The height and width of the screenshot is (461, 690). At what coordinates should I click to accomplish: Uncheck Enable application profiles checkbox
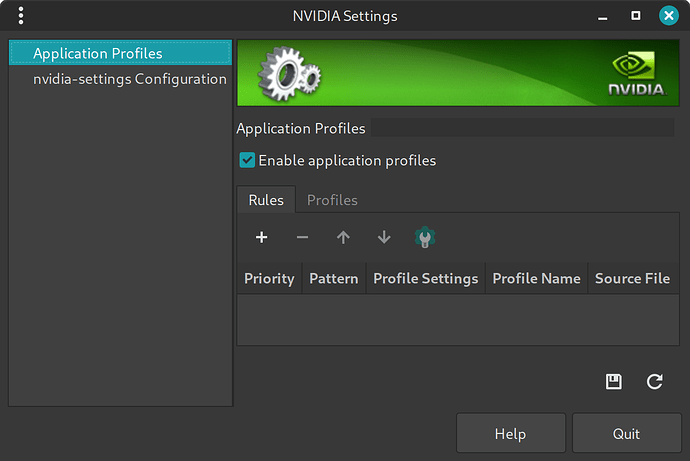[247, 160]
